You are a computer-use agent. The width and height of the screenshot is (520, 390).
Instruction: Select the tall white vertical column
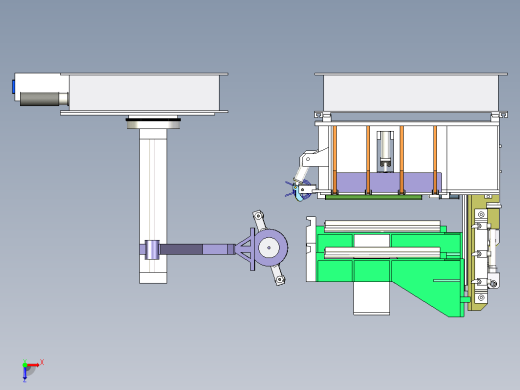(x=153, y=206)
